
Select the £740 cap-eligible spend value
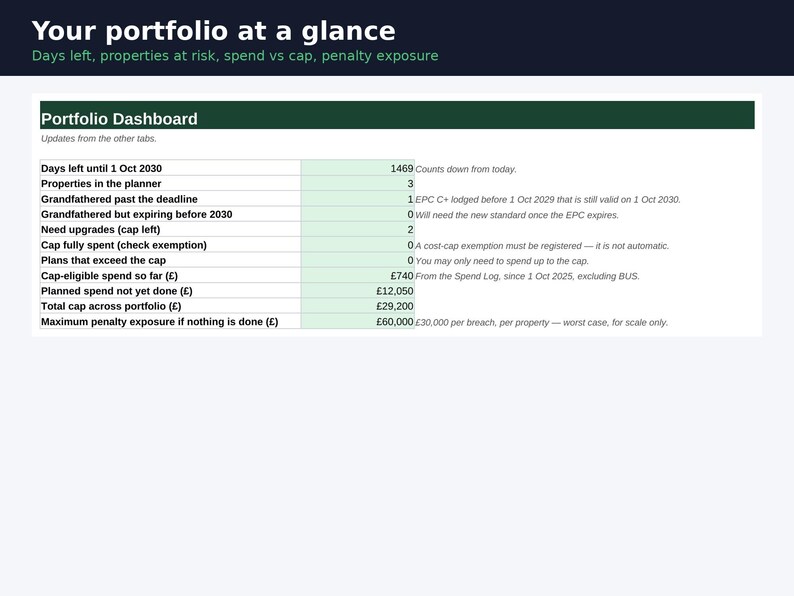[x=358, y=275]
